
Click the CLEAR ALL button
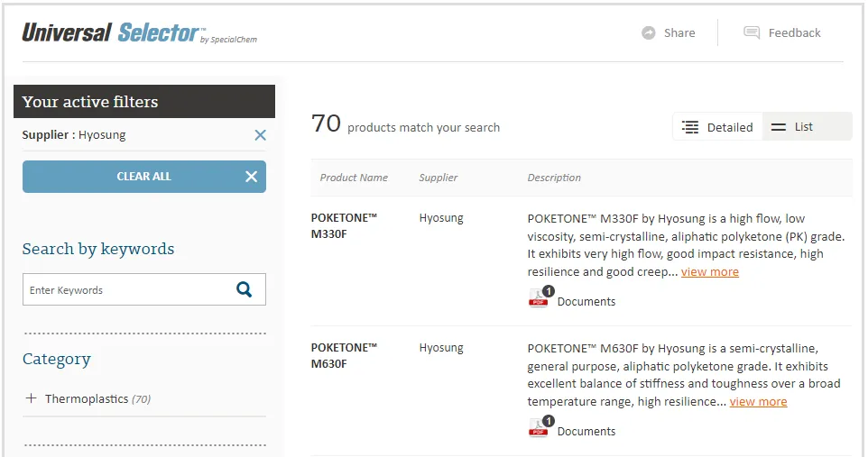pyautogui.click(x=144, y=177)
